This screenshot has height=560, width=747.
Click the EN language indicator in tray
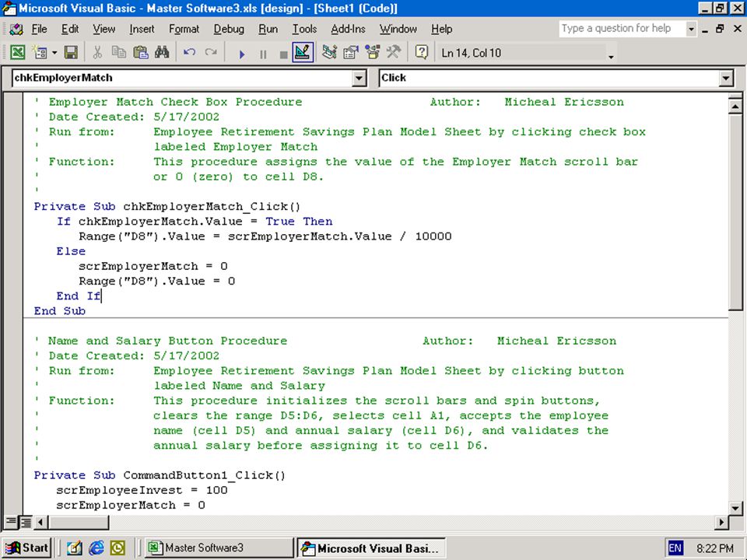[x=675, y=548]
